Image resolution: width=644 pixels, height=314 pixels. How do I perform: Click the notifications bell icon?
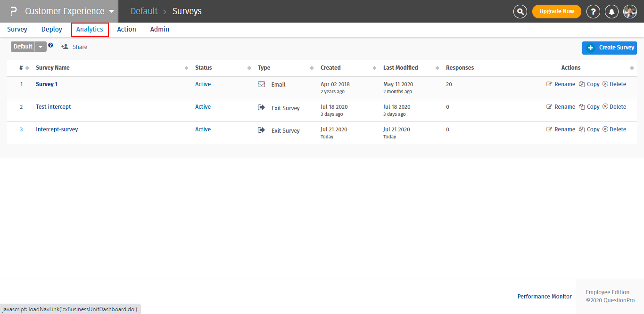point(611,11)
